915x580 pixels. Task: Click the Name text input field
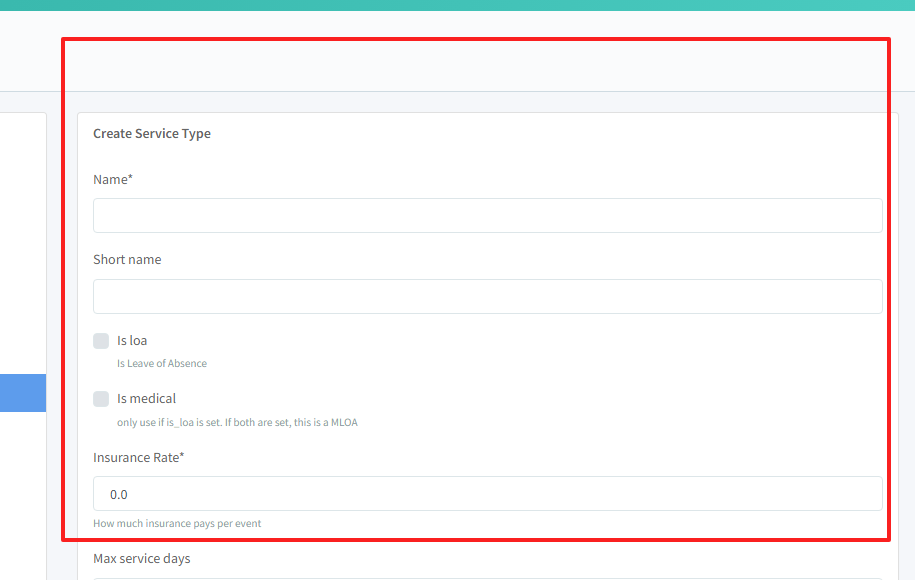(487, 215)
